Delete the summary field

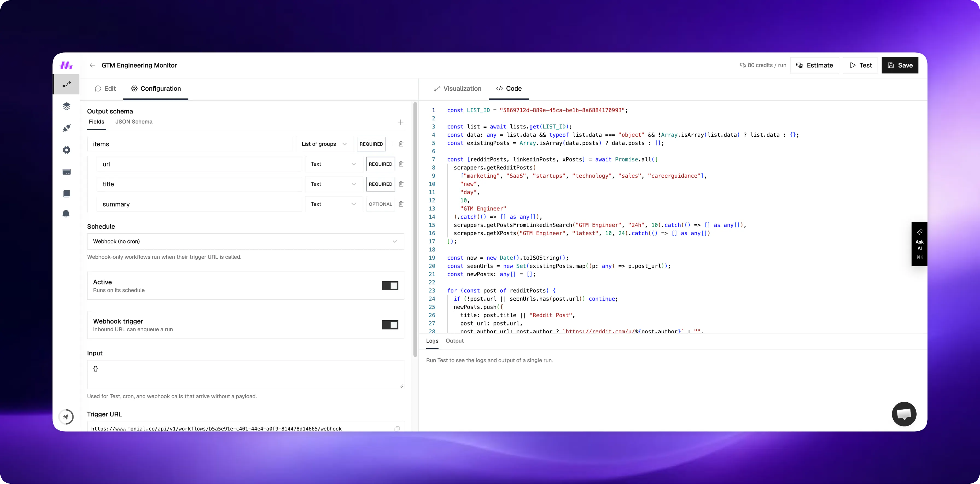tap(401, 204)
